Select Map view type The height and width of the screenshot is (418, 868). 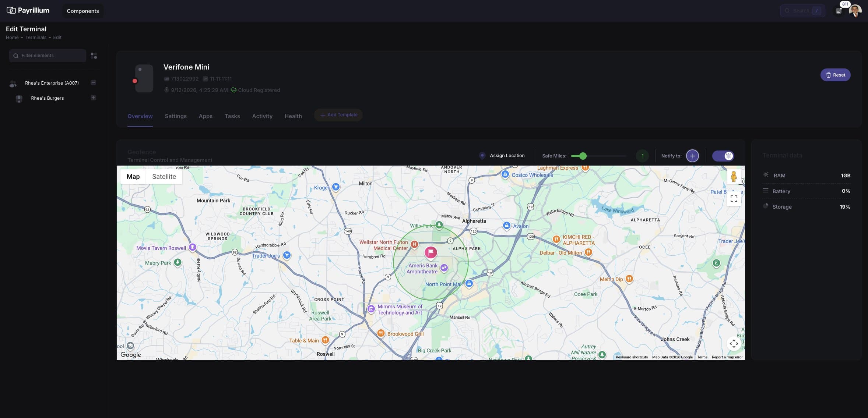pos(133,177)
